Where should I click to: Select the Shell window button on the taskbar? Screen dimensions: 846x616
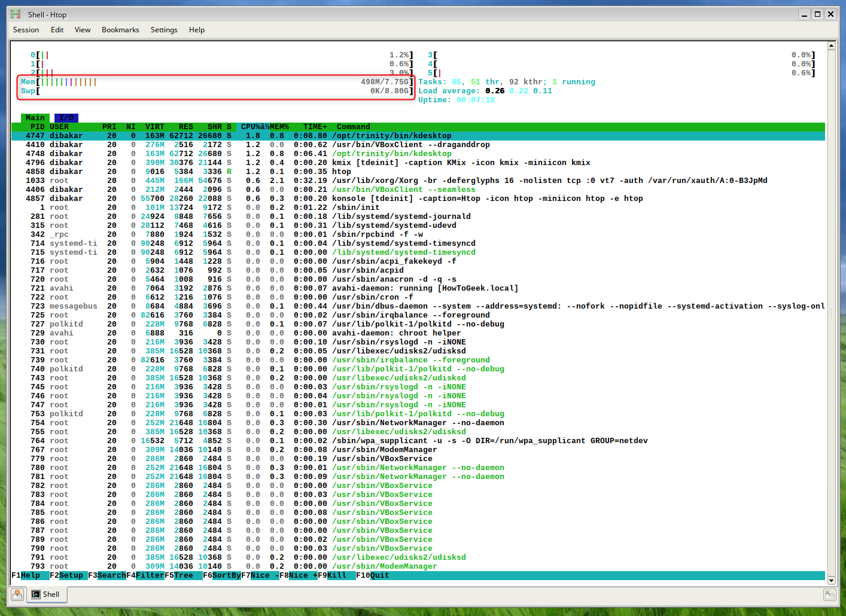coord(47,594)
